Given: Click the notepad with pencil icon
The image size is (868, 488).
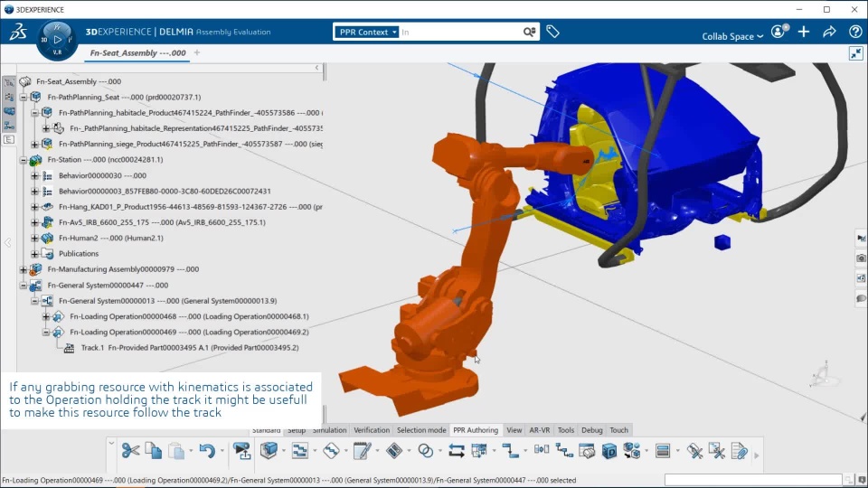Looking at the screenshot, I should 362,451.
